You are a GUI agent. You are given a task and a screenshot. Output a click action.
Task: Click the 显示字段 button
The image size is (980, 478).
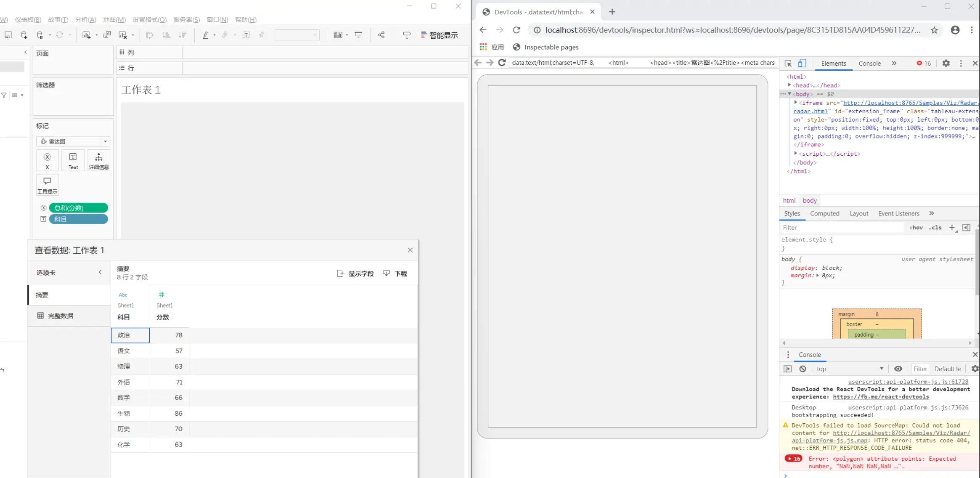pyautogui.click(x=355, y=274)
